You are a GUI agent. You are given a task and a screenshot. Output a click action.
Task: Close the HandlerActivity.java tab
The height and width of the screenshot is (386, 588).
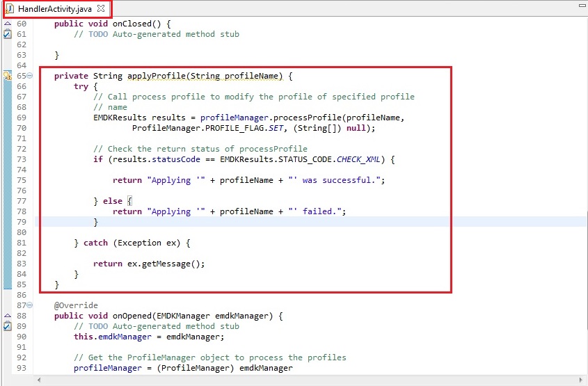click(101, 9)
